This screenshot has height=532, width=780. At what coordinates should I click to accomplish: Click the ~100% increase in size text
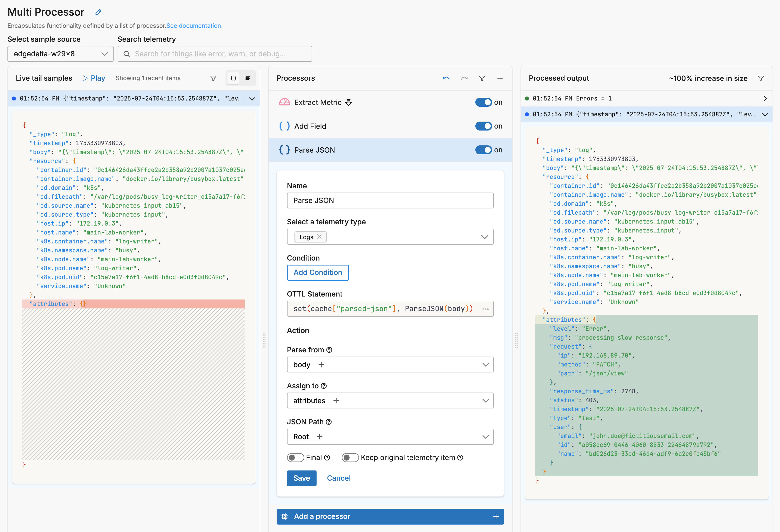[x=708, y=79]
